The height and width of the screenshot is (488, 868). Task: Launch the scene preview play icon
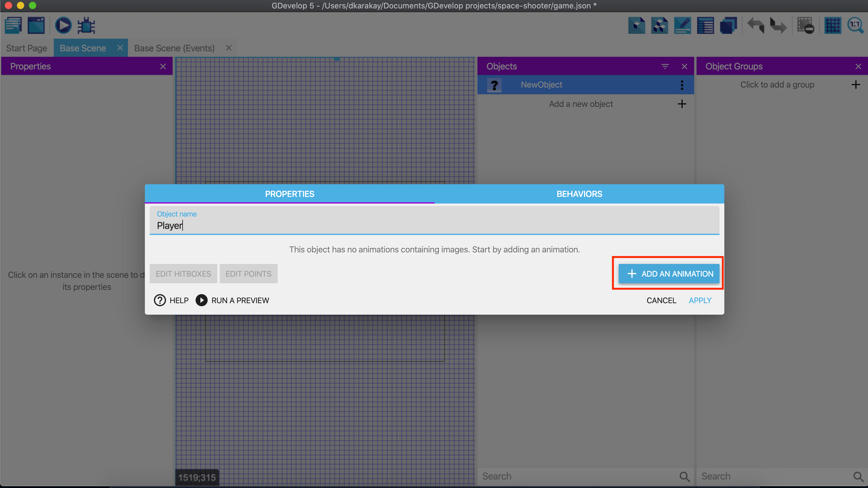click(63, 25)
